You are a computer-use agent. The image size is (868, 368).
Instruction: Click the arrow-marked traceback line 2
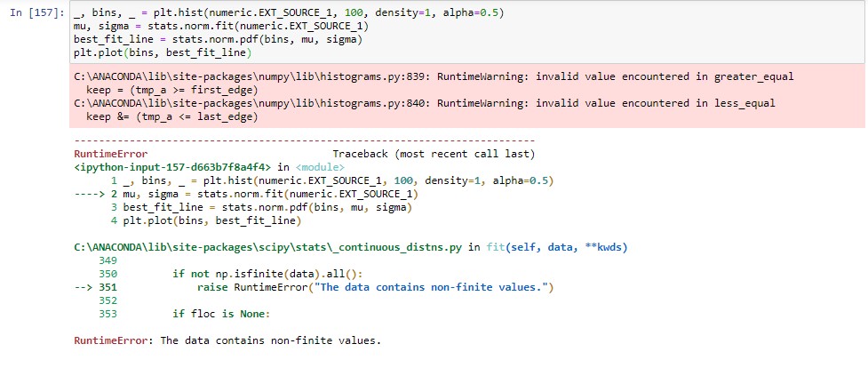(245, 194)
